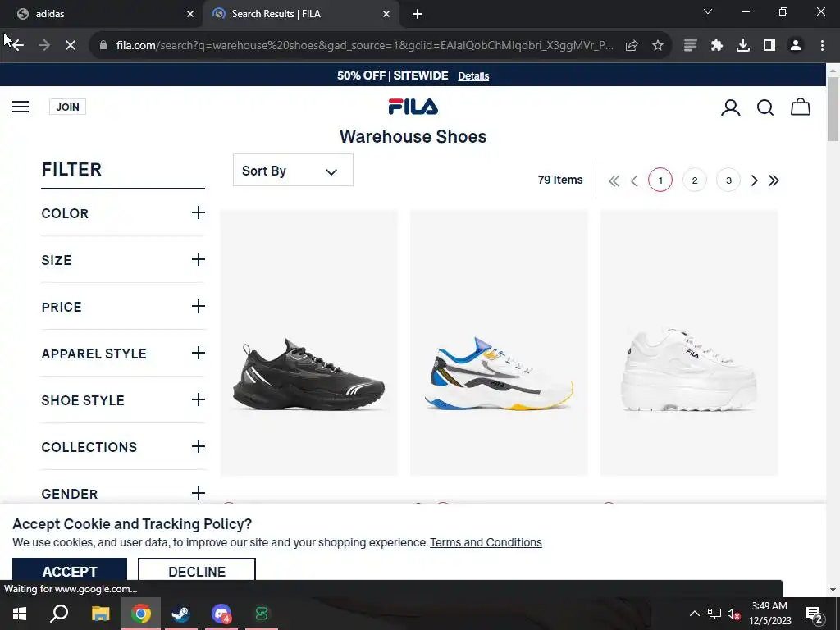Go back in browser history
The width and height of the screenshot is (840, 630).
pos(17,46)
